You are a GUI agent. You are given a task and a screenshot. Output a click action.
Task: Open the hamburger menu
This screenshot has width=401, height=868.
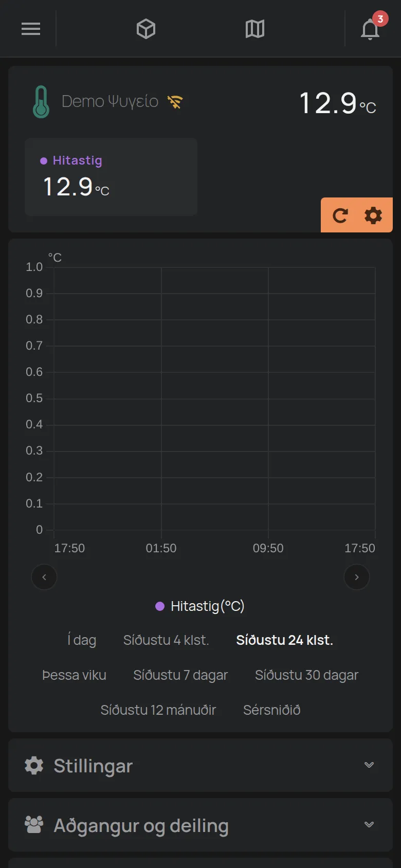click(31, 29)
